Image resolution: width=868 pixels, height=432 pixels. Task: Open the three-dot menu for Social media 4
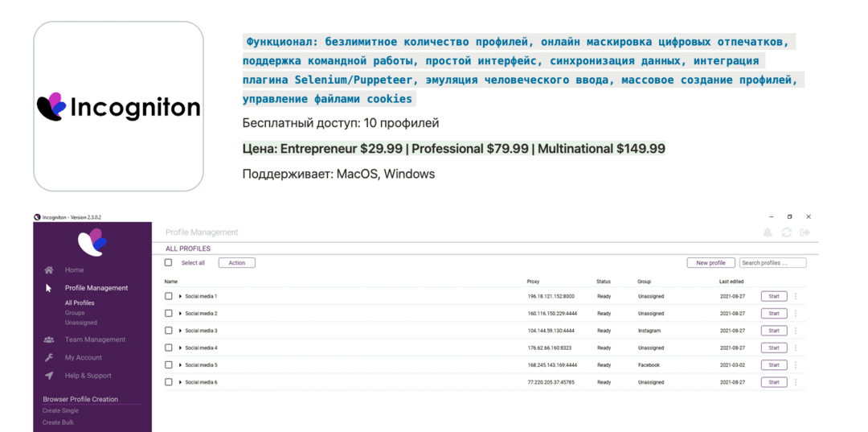click(x=796, y=348)
